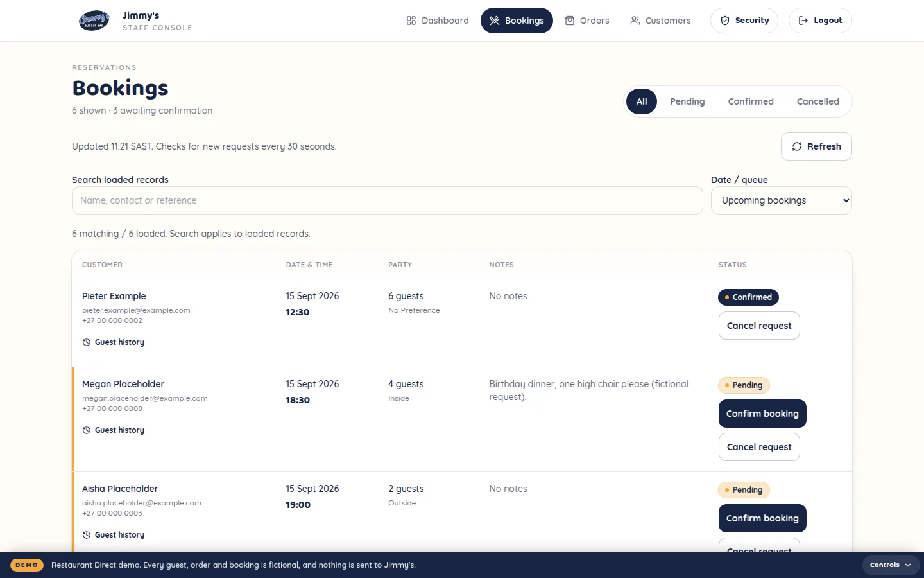This screenshot has height=578, width=924.
Task: Select the All filter tab
Action: (642, 101)
